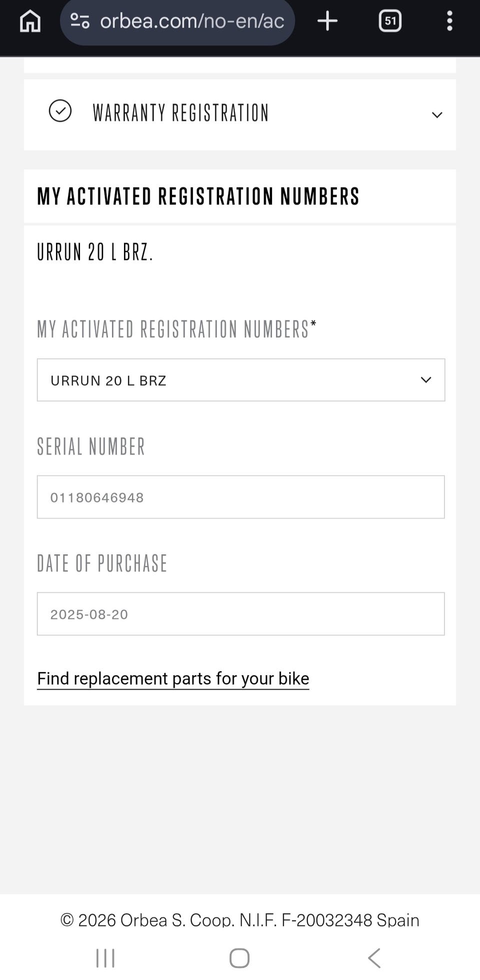This screenshot has height=980, width=480.
Task: Open Find replacement parts for your bike
Action: tap(173, 679)
